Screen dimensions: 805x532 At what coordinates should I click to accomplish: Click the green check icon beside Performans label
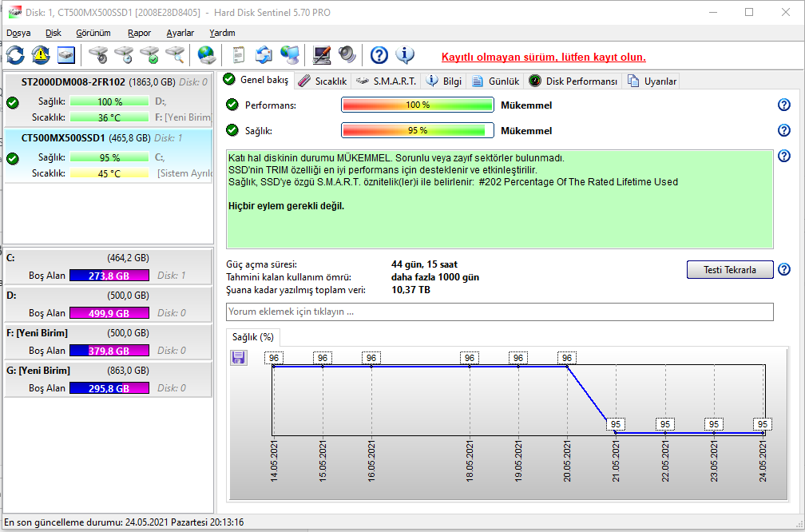[x=232, y=105]
